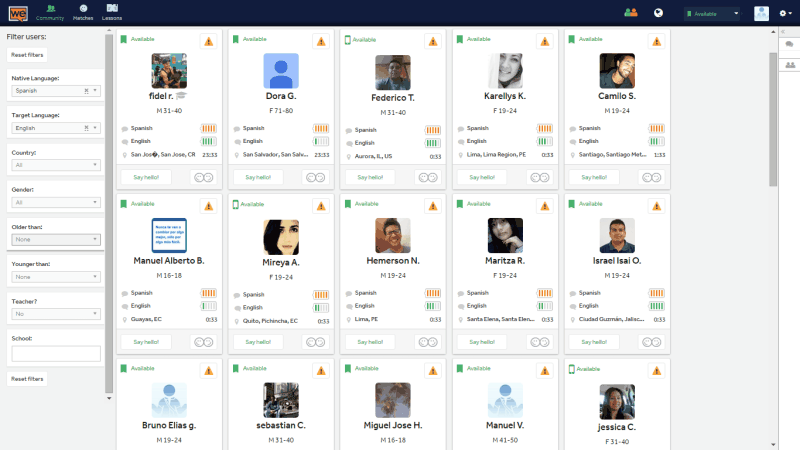Viewport: 800px width, 450px height.
Task: Say hello to Dora G.
Action: pyautogui.click(x=258, y=177)
